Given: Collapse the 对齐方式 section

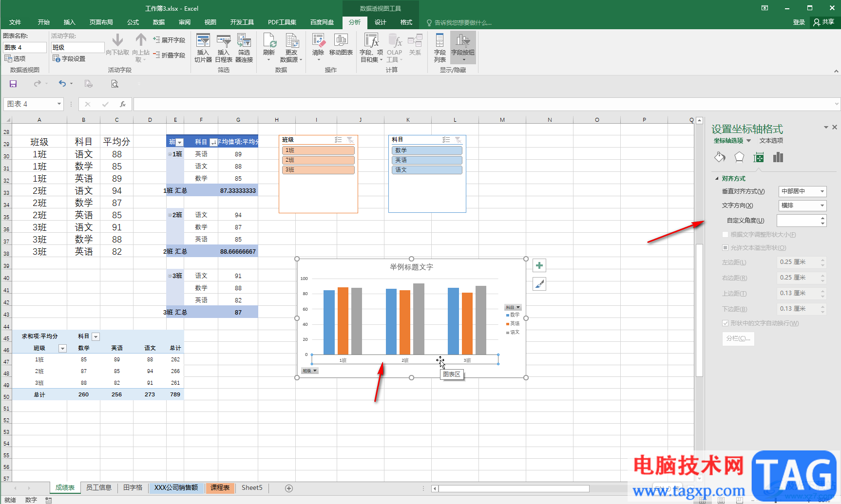Looking at the screenshot, I should pyautogui.click(x=717, y=179).
